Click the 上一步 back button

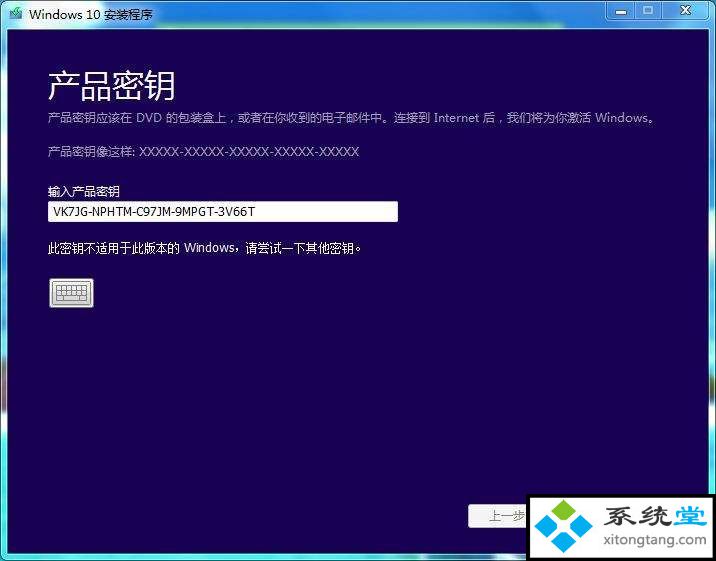pos(498,516)
